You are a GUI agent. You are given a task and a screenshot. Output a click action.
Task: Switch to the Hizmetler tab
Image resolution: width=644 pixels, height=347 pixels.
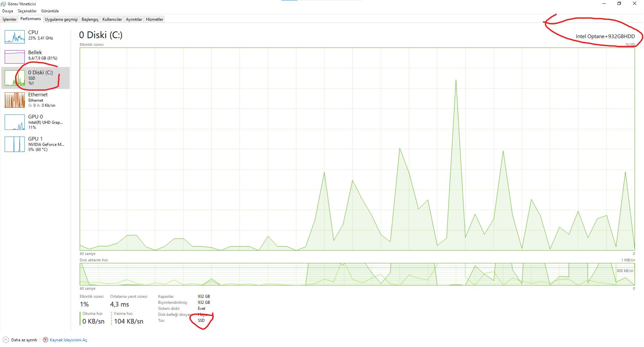[155, 19]
